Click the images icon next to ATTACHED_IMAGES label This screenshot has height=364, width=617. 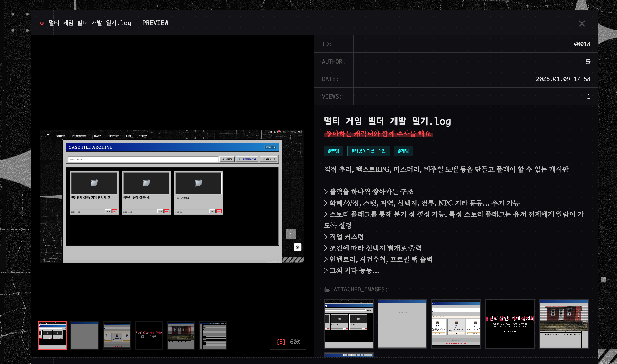pyautogui.click(x=327, y=290)
